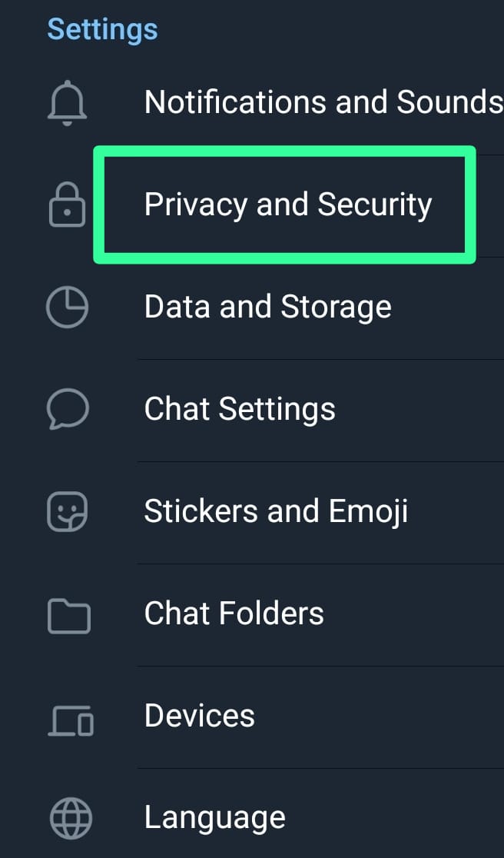Screen dimensions: 504x858
Task: Open Chat Settings entry
Action: point(240,409)
